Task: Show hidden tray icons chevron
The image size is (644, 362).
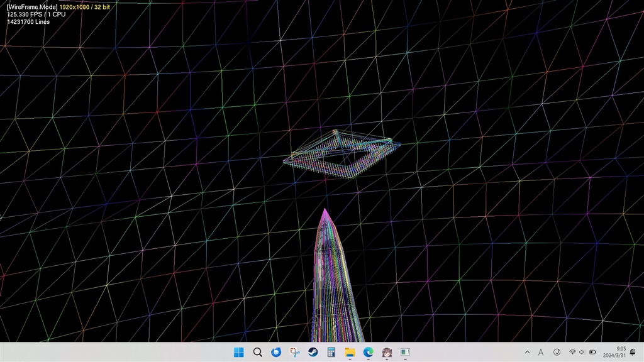Action: click(x=528, y=352)
